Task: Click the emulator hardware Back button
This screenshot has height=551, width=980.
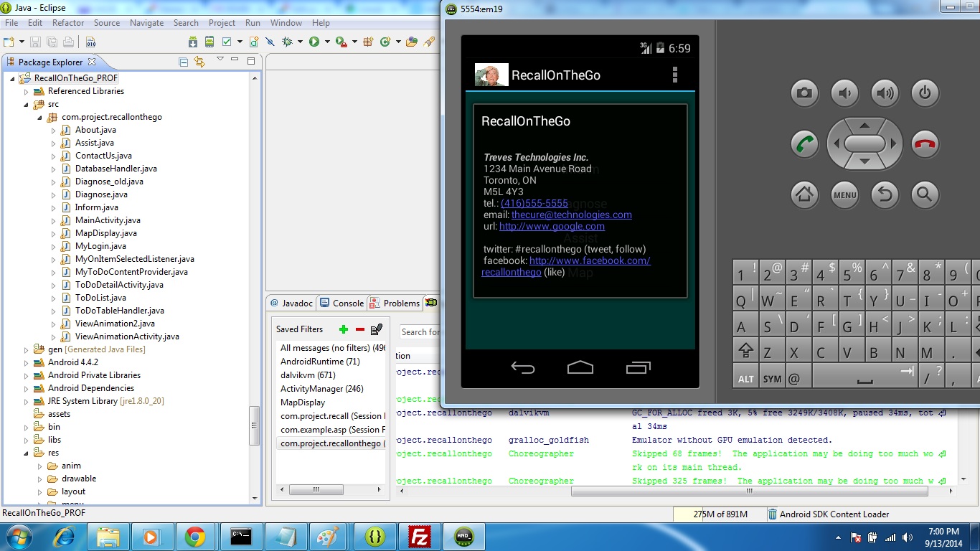Action: (885, 194)
